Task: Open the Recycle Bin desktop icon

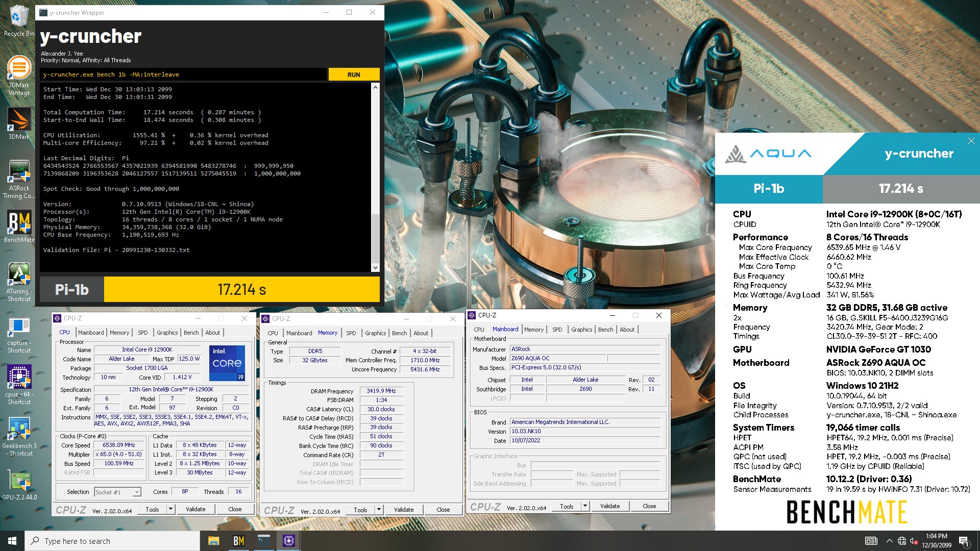Action: pyautogui.click(x=19, y=21)
